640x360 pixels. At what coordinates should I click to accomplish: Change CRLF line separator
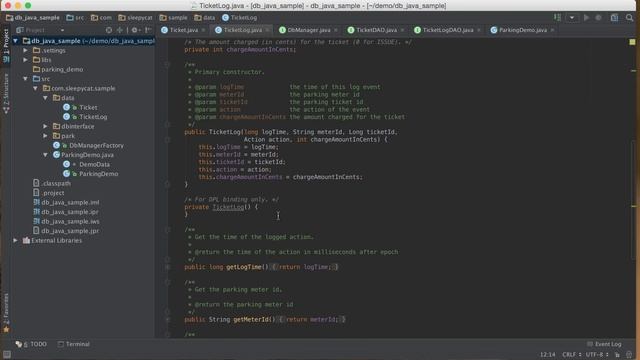pos(571,354)
